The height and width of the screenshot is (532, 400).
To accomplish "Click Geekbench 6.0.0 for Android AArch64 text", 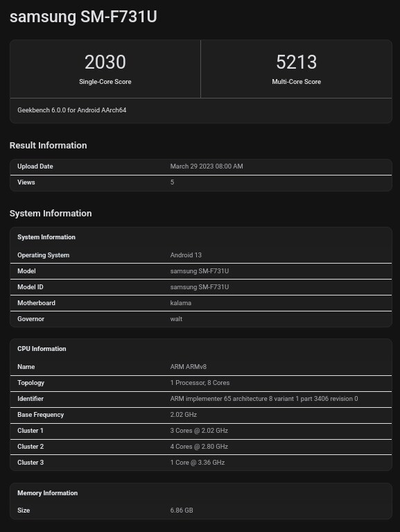I will tap(72, 110).
